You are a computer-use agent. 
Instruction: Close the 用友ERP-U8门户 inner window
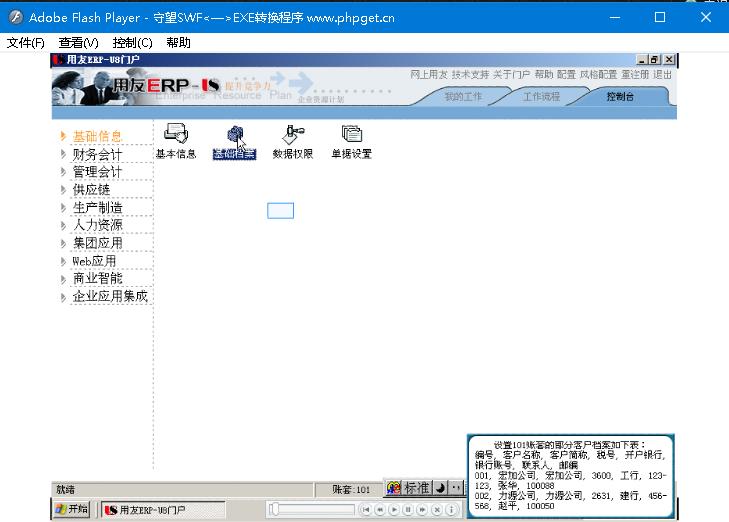[x=669, y=59]
